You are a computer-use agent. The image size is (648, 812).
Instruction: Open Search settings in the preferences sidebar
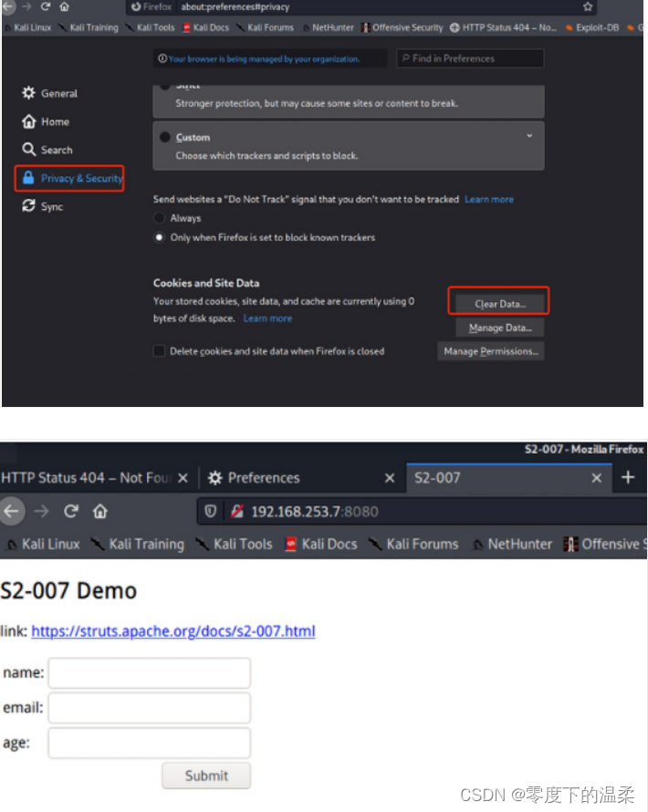[x=47, y=150]
